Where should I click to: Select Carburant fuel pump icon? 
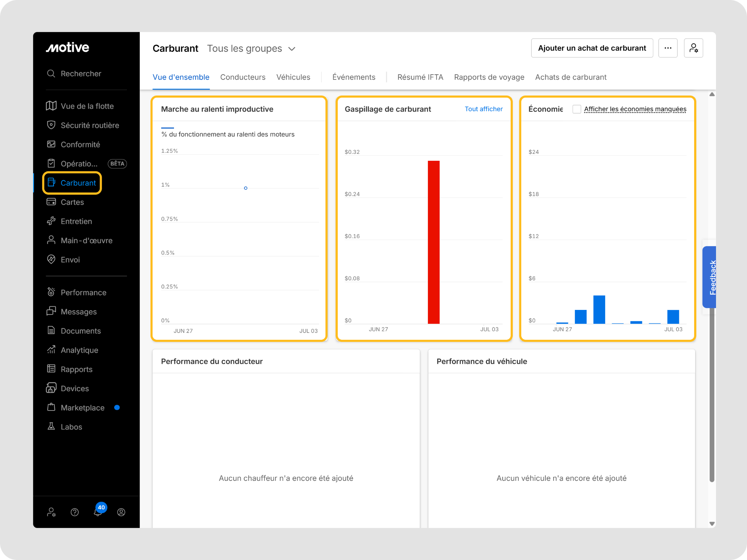tap(51, 183)
